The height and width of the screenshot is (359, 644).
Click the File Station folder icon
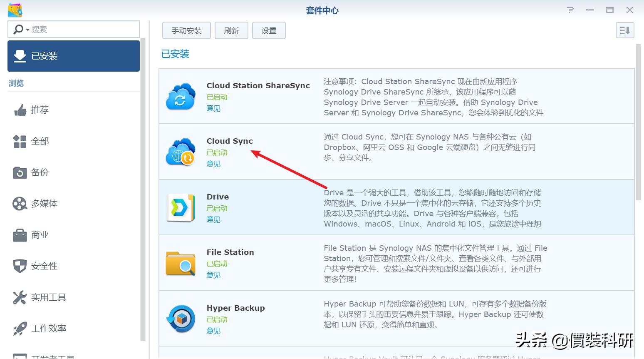coord(181,263)
